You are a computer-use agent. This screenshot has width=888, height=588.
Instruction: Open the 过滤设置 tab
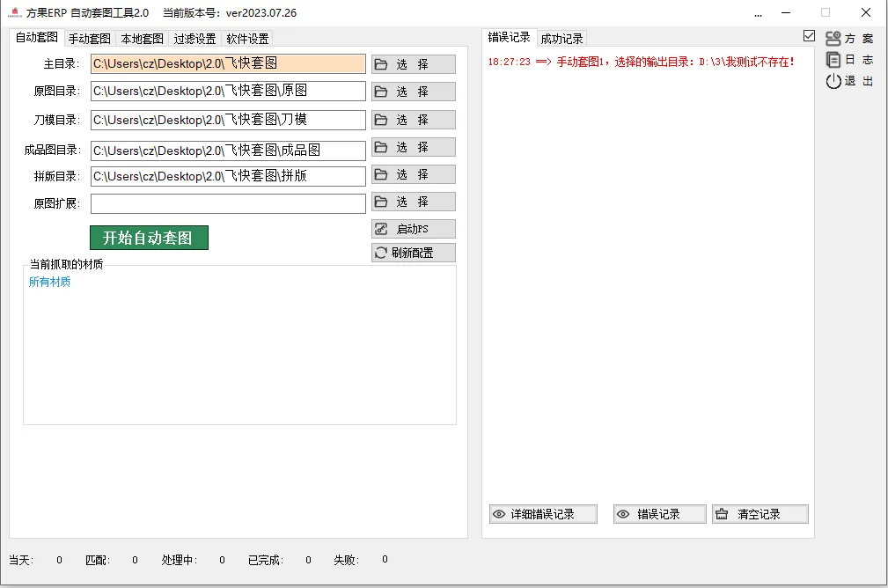(194, 39)
